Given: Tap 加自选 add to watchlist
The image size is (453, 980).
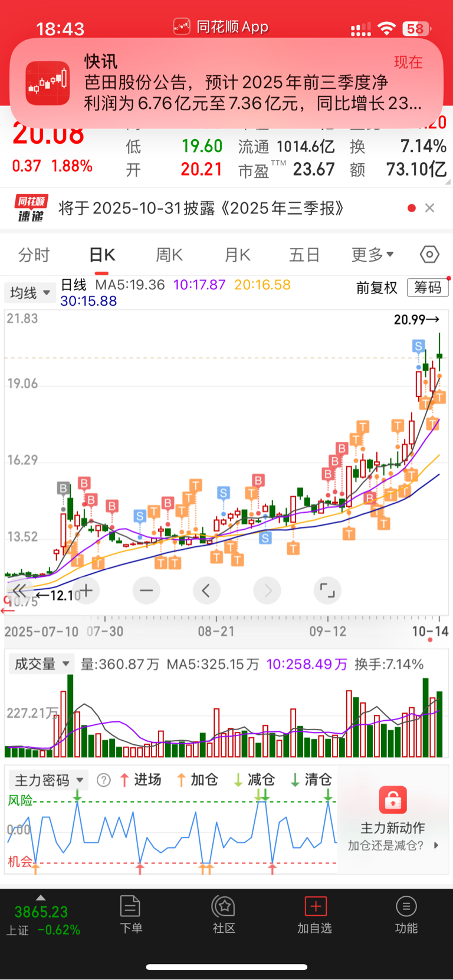Looking at the screenshot, I should [315, 915].
